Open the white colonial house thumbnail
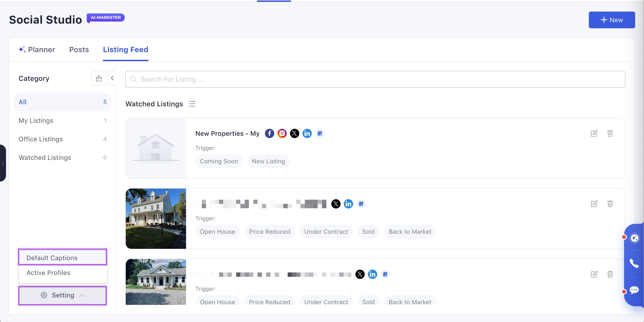Image resolution: width=644 pixels, height=322 pixels. point(156,219)
